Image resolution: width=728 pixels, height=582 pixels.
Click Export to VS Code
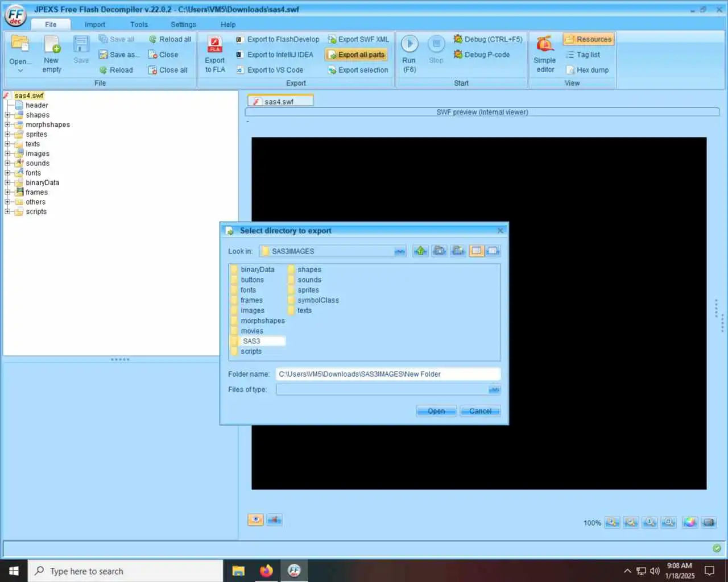coord(269,70)
